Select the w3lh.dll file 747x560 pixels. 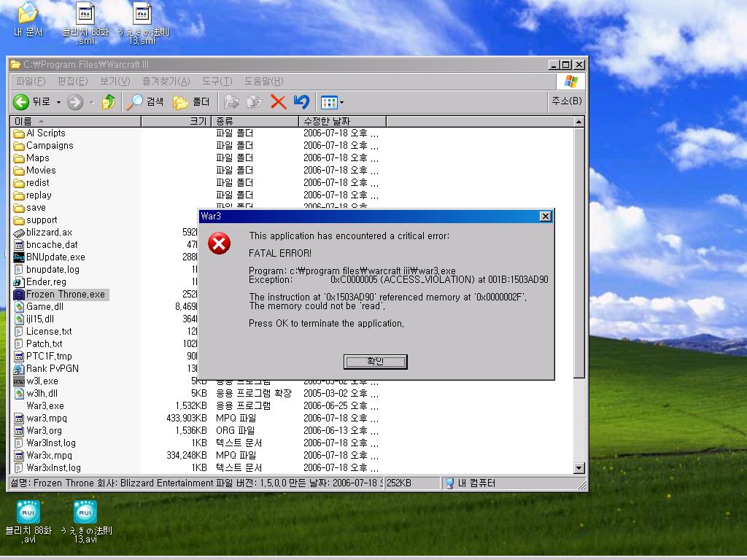pos(36,393)
